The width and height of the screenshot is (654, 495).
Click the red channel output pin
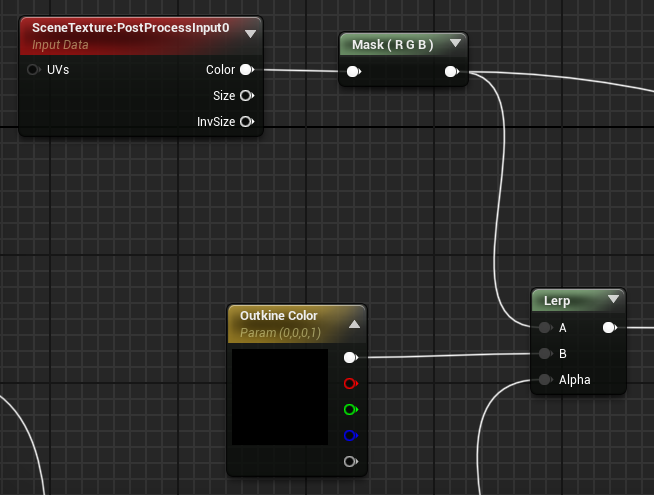coord(349,383)
